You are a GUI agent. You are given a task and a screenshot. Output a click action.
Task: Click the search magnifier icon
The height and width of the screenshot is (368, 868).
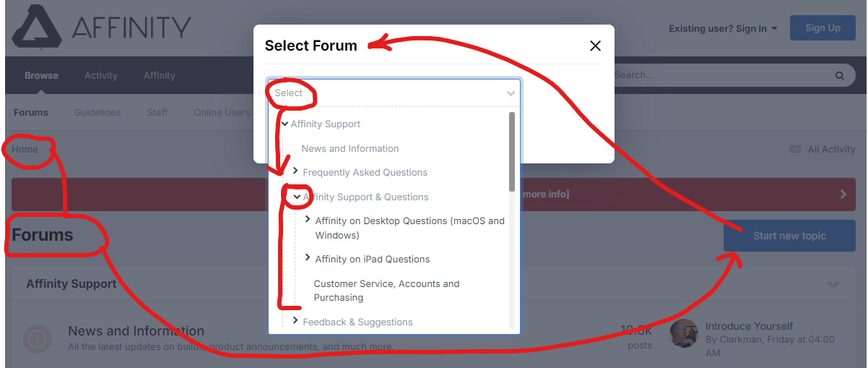coord(840,75)
